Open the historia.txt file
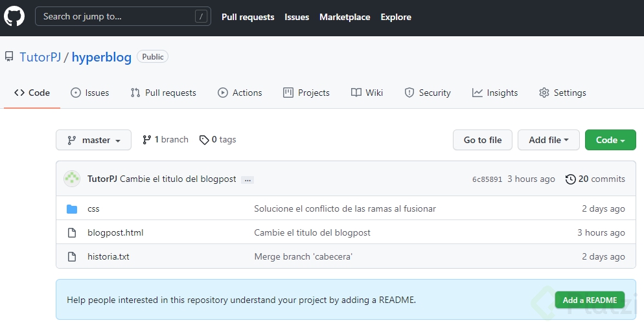The height and width of the screenshot is (325, 644). [x=108, y=256]
